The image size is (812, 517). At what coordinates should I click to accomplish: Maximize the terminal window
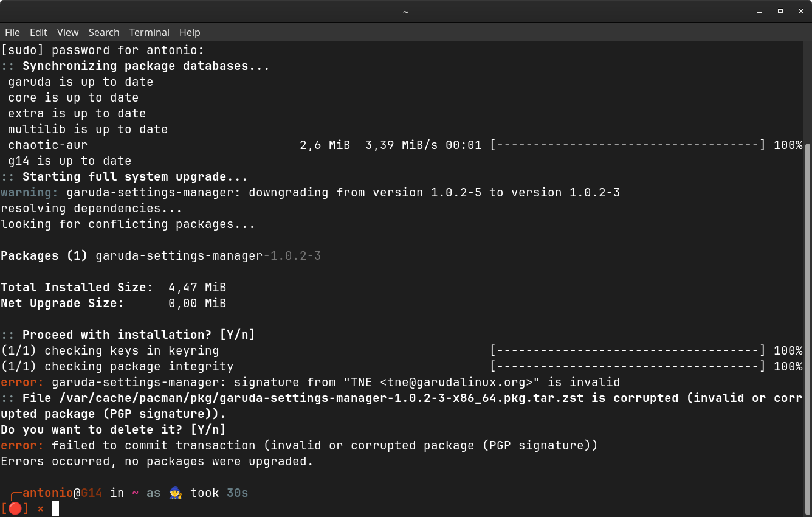tap(780, 11)
